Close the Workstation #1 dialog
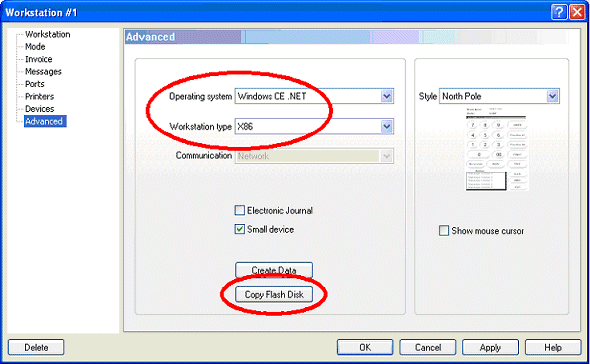The height and width of the screenshot is (364, 590). tap(577, 12)
